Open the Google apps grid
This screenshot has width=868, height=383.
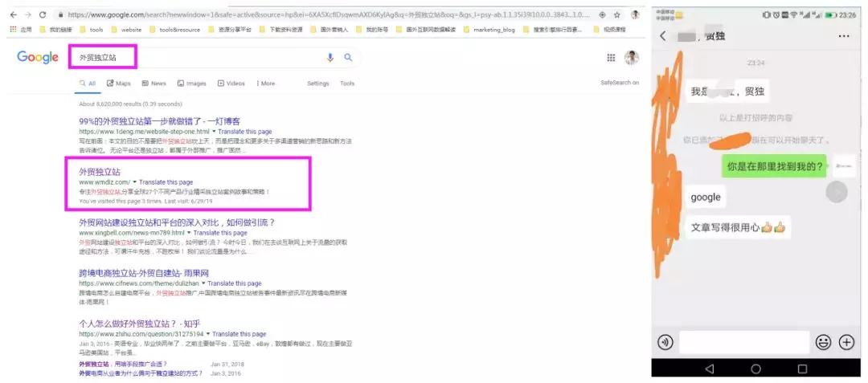tap(611, 58)
